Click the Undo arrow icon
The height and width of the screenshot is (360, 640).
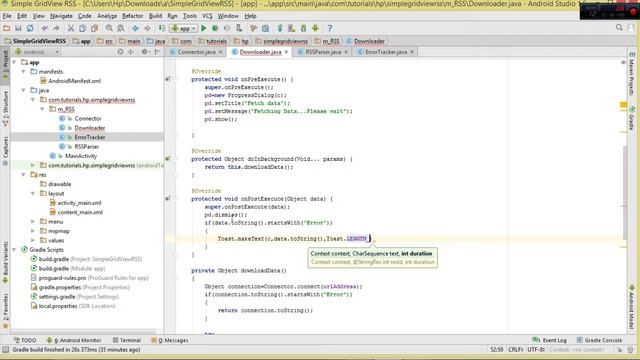pos(44,28)
